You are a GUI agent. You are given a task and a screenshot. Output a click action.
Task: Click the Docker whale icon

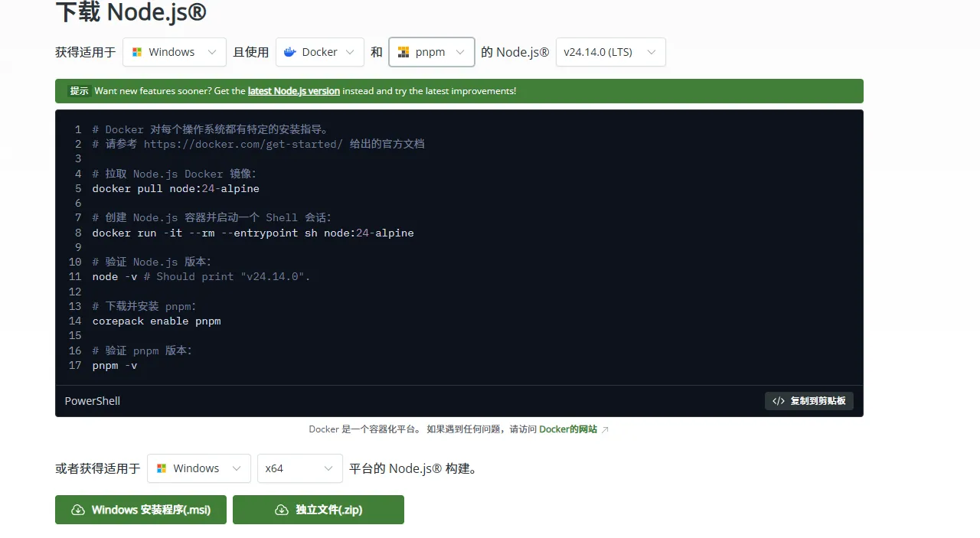pyautogui.click(x=289, y=51)
